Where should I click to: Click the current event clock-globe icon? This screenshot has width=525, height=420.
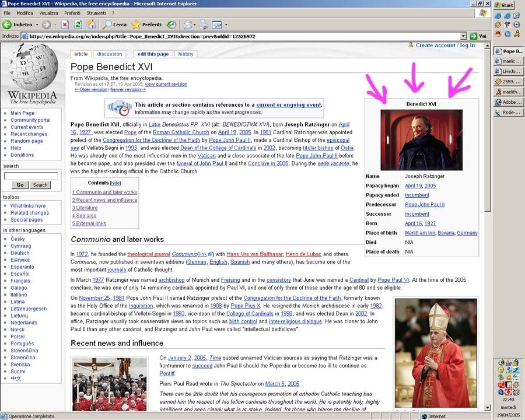(x=119, y=108)
